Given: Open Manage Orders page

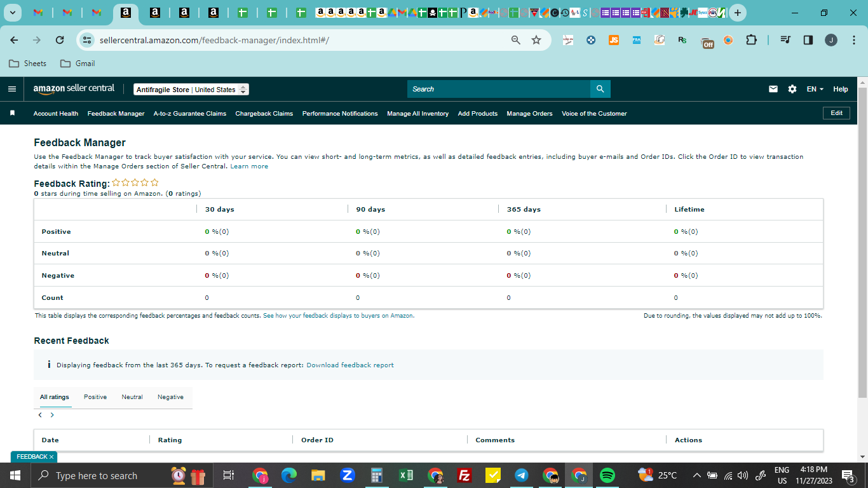Looking at the screenshot, I should point(530,114).
